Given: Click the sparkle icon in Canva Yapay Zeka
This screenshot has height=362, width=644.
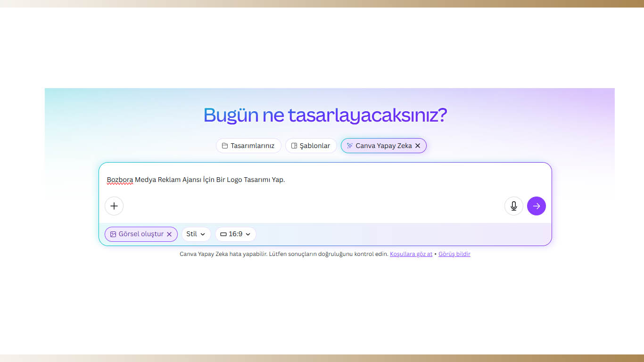Looking at the screenshot, I should [x=350, y=146].
